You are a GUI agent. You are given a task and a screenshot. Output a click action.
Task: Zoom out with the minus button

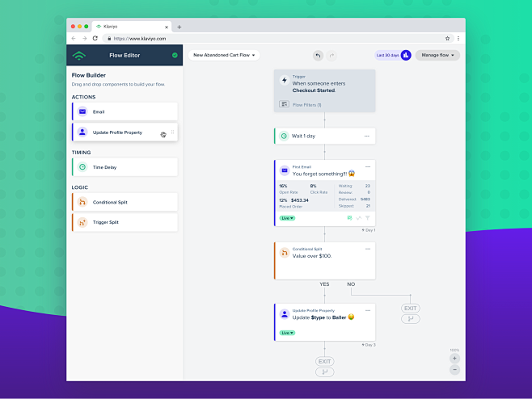[x=454, y=370]
